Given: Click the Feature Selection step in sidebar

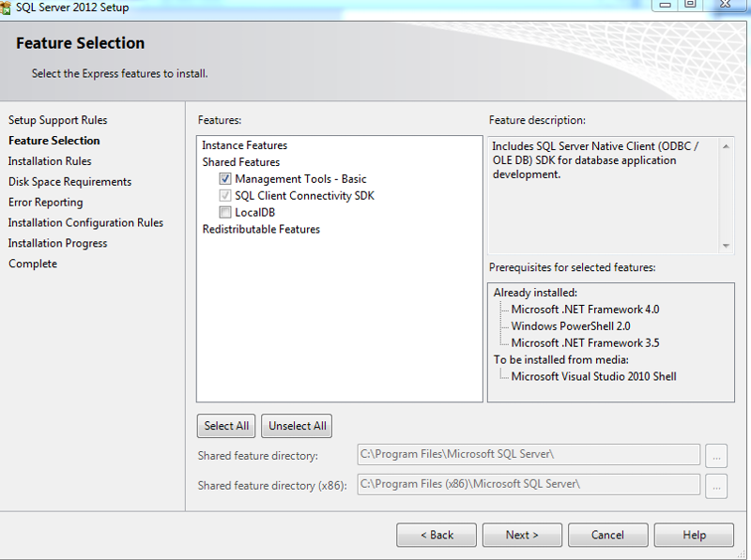Looking at the screenshot, I should (54, 141).
